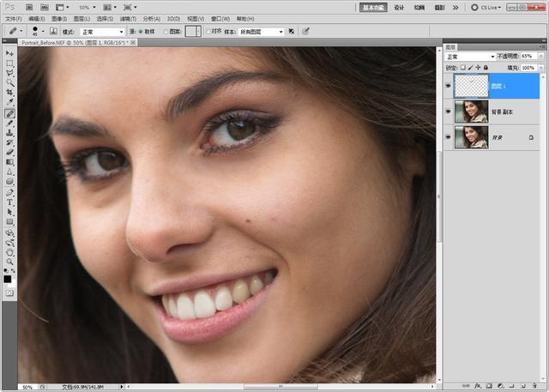The height and width of the screenshot is (392, 549).
Task: Switch to the 设计 workspace
Action: [399, 8]
